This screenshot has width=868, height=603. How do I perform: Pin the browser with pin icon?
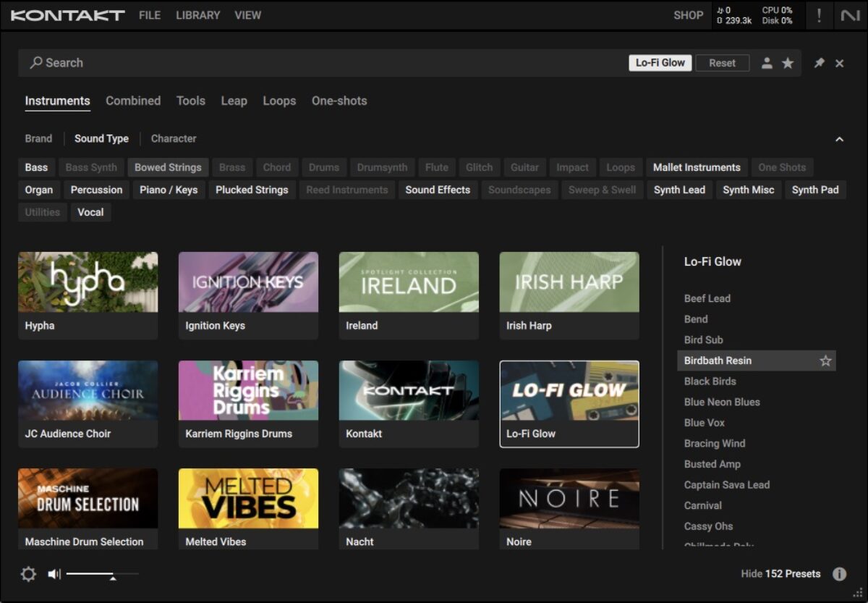tap(819, 63)
